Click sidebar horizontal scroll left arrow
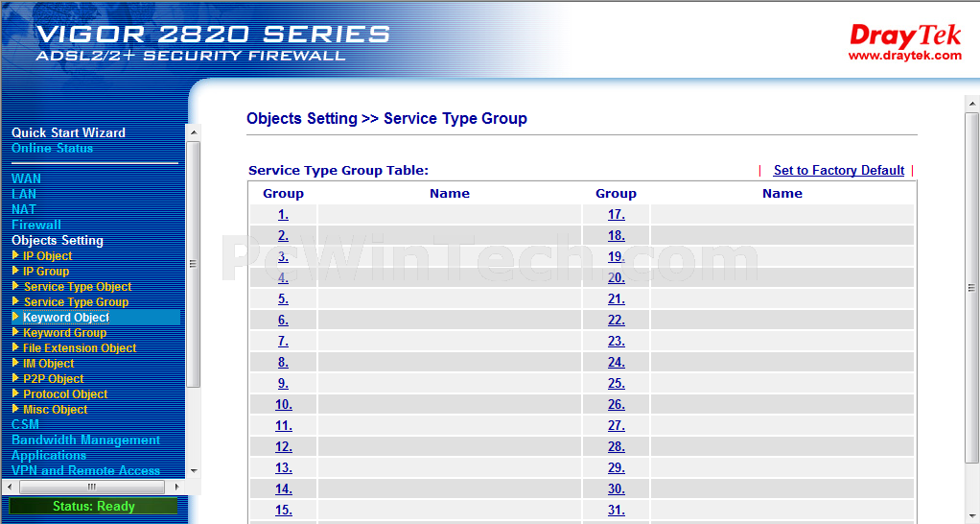The height and width of the screenshot is (524, 980). tap(10, 487)
